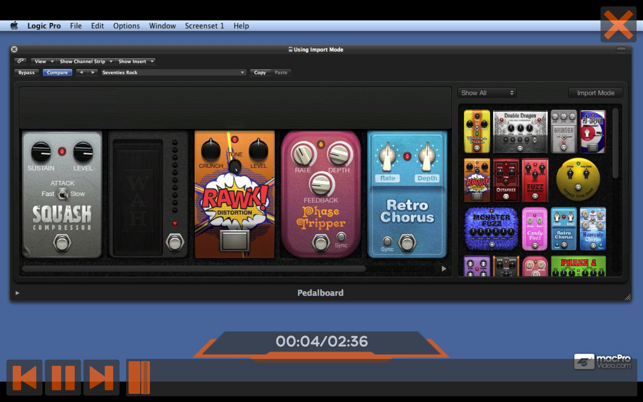Pick the Monster Fuzz pedal in browser
Screen dimensions: 643x402
491,229
